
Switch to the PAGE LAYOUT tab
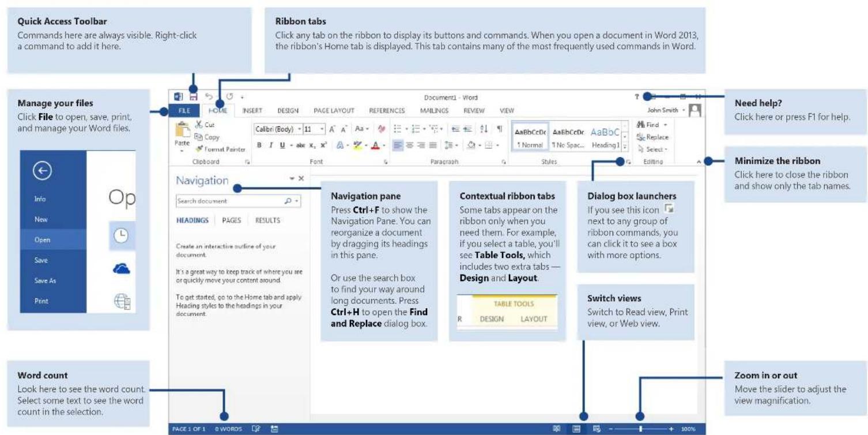point(334,111)
